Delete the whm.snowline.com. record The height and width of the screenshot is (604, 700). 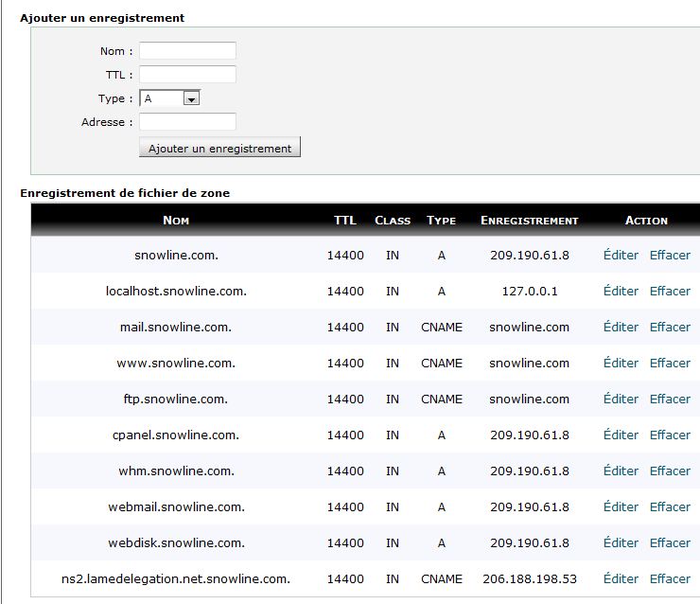click(x=670, y=471)
